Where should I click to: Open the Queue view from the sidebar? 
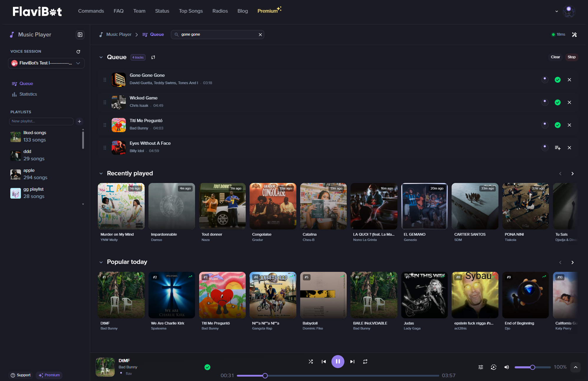pos(26,84)
